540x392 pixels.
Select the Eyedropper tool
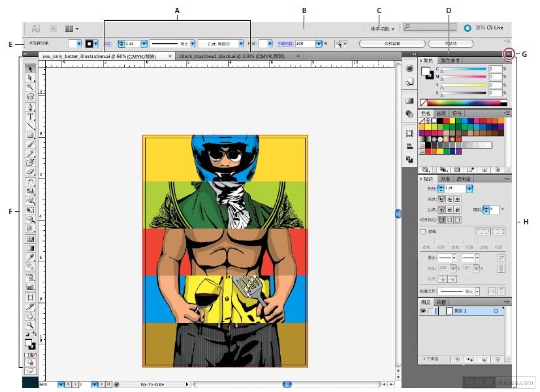30,258
